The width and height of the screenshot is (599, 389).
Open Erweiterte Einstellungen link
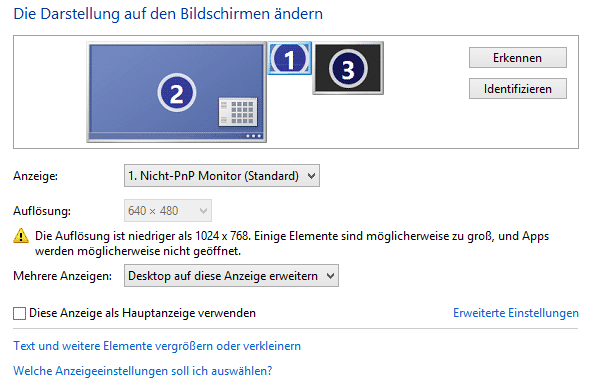click(516, 313)
